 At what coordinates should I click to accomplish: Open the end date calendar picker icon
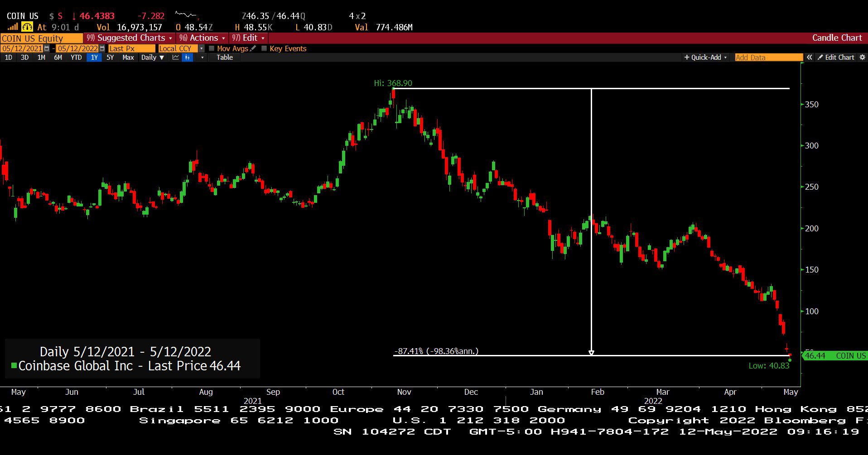pyautogui.click(x=102, y=48)
